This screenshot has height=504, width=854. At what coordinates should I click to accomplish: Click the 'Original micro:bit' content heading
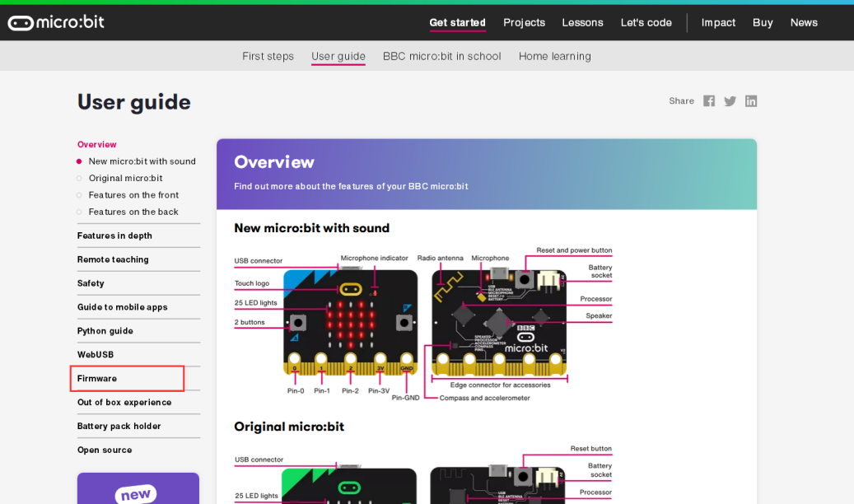click(x=289, y=427)
